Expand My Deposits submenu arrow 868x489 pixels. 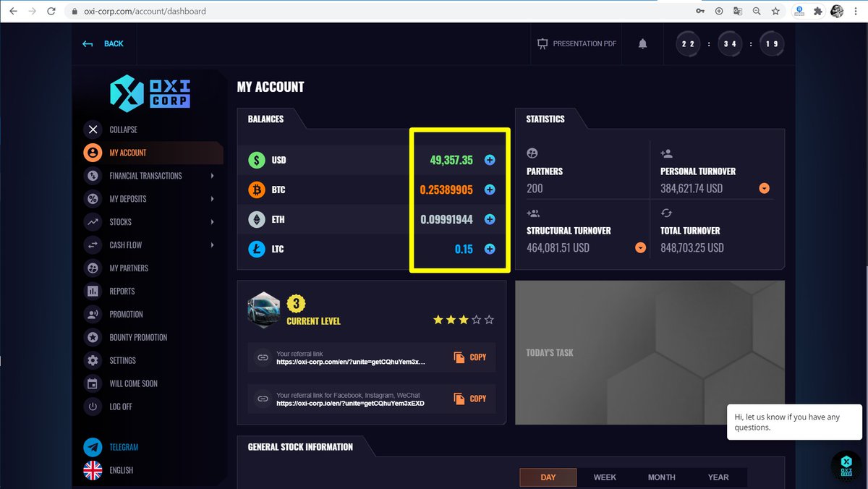click(x=212, y=199)
